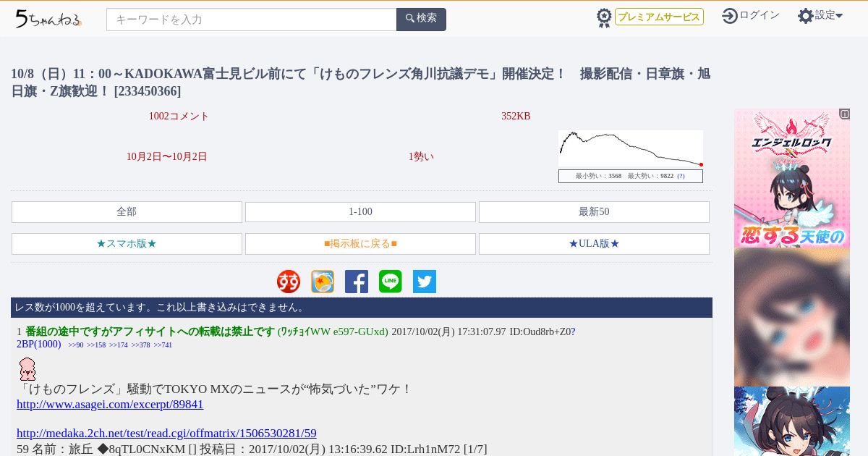Viewport: 868px width, 456px height.
Task: Open the 2BP(1000) link
Action: tap(39, 345)
